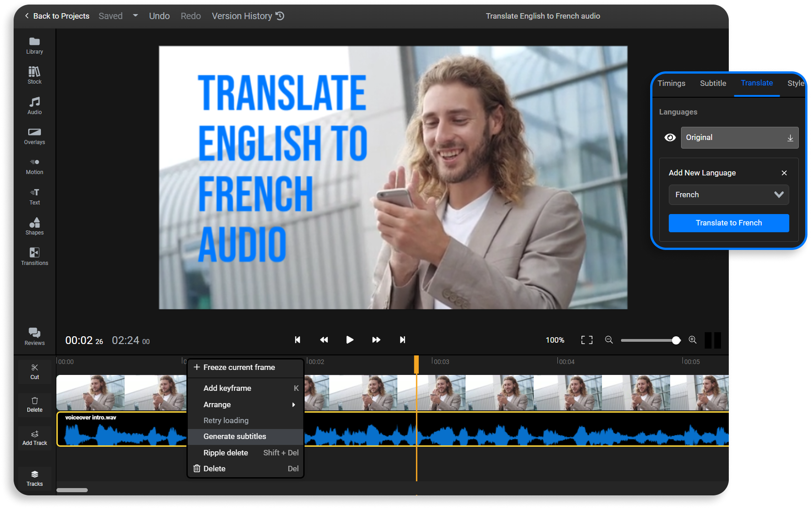The height and width of the screenshot is (509, 812).
Task: Go Back to Projects
Action: [x=57, y=16]
